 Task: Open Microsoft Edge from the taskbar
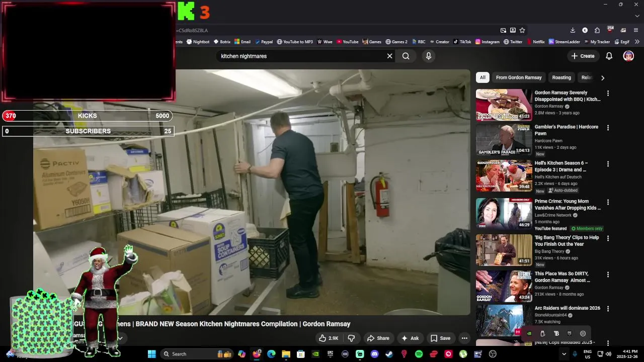click(x=271, y=354)
